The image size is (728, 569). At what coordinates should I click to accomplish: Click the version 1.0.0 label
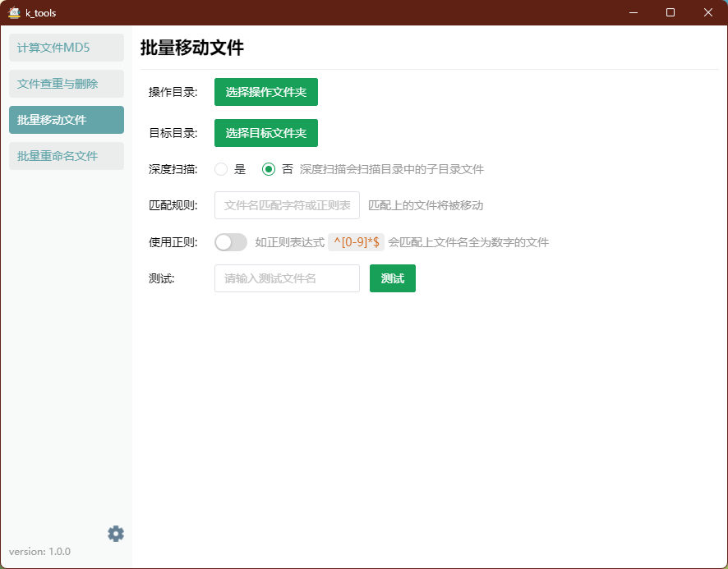39,552
